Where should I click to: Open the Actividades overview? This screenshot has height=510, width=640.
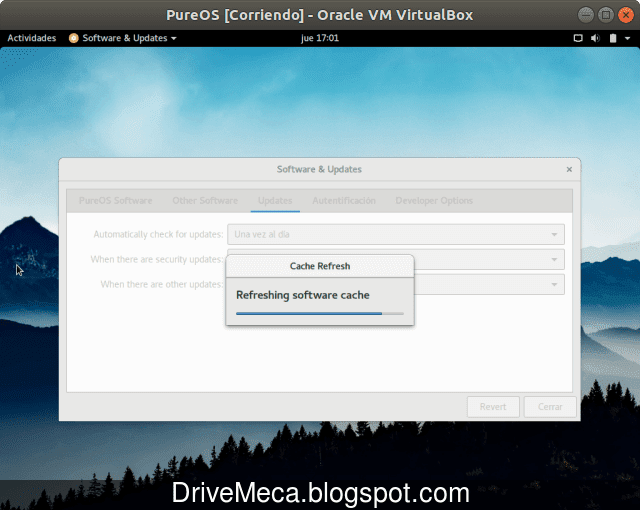click(x=31, y=38)
